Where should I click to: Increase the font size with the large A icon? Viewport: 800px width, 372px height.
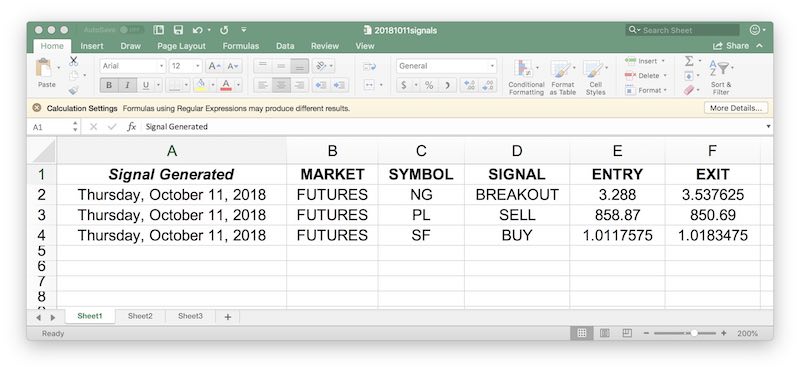[214, 66]
